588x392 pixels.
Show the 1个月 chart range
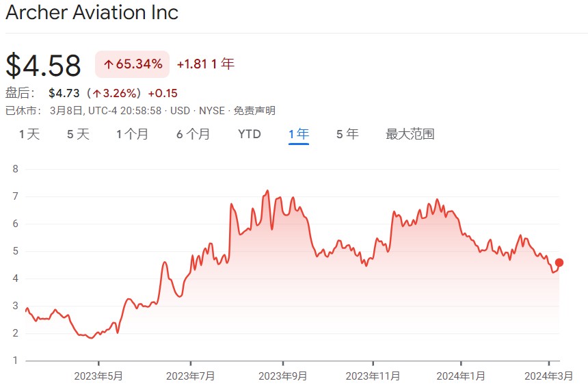click(132, 134)
